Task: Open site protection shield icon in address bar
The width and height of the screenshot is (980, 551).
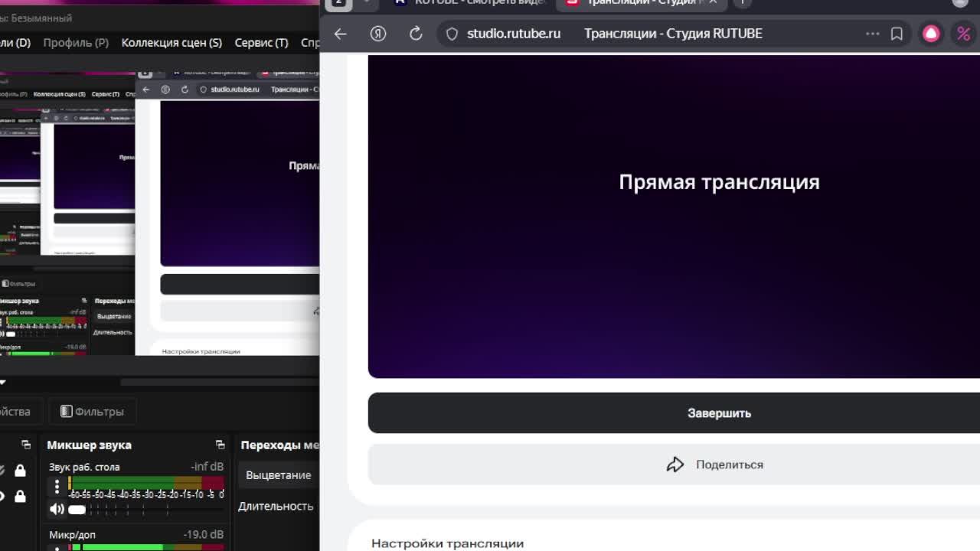Action: pyautogui.click(x=452, y=34)
